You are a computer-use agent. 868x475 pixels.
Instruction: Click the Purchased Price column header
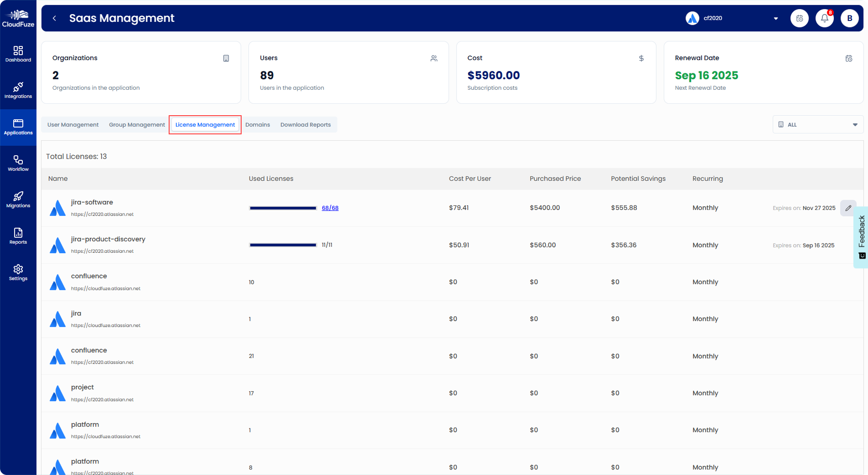[x=555, y=179]
